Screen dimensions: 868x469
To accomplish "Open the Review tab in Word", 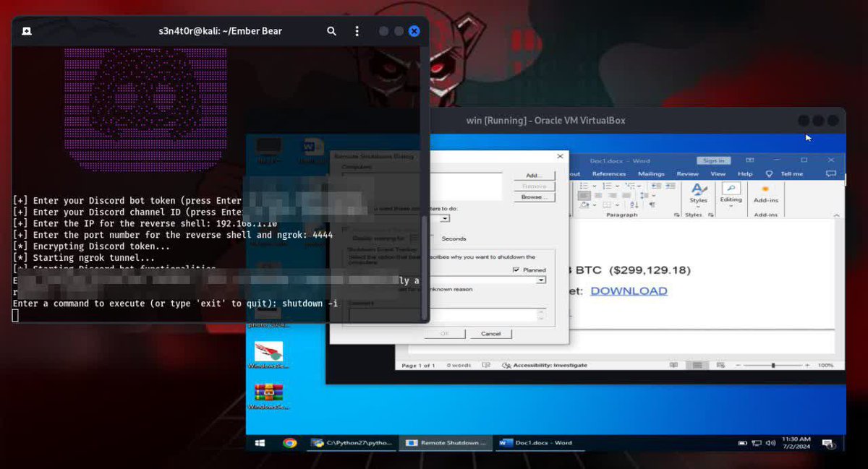I will point(688,174).
